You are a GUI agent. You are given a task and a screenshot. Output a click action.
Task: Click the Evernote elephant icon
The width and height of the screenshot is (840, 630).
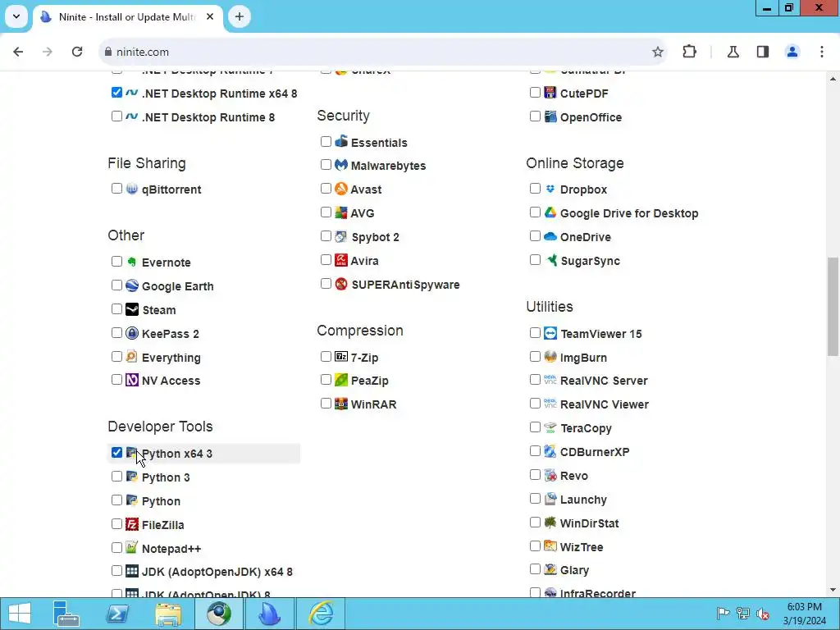pos(132,262)
